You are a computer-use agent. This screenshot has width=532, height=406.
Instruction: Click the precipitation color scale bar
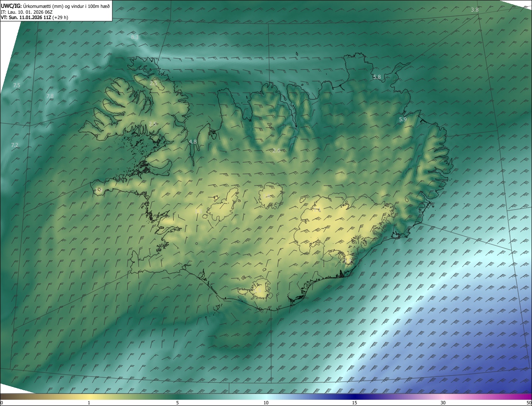266,396
